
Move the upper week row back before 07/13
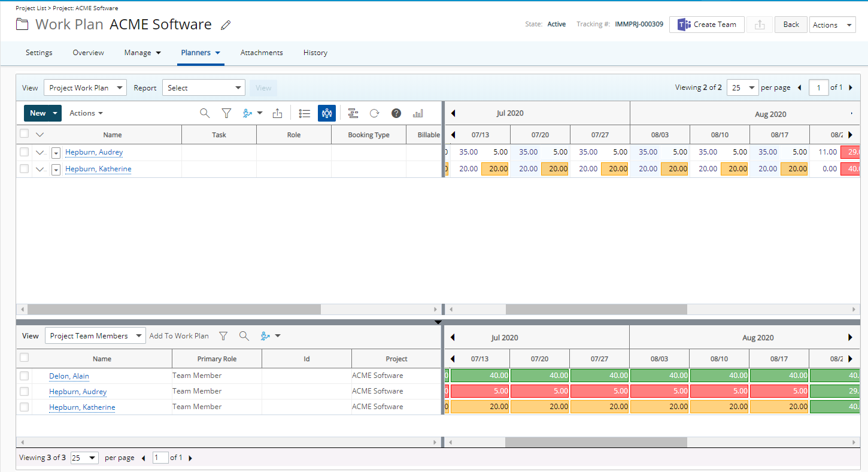pyautogui.click(x=453, y=135)
